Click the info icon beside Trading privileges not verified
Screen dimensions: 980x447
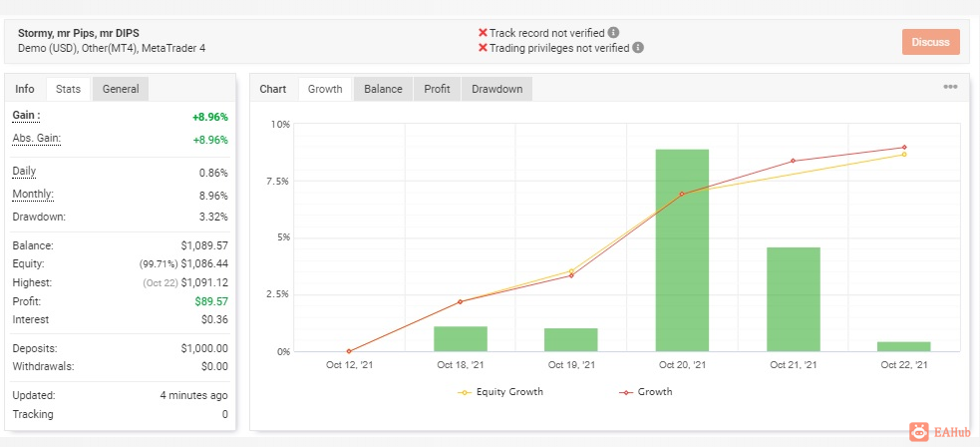tap(637, 48)
